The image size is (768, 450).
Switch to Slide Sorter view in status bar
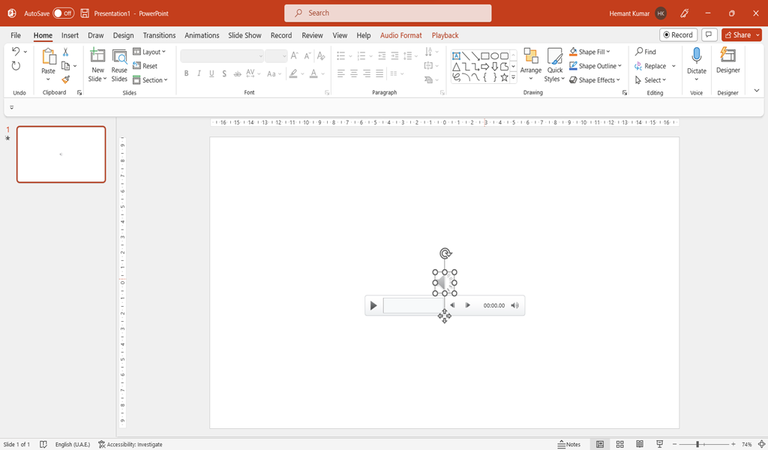tap(620, 444)
